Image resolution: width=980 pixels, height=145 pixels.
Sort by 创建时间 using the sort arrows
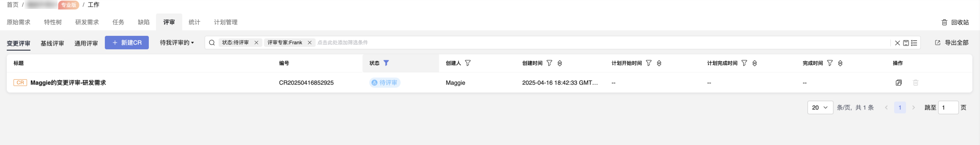coord(560,63)
